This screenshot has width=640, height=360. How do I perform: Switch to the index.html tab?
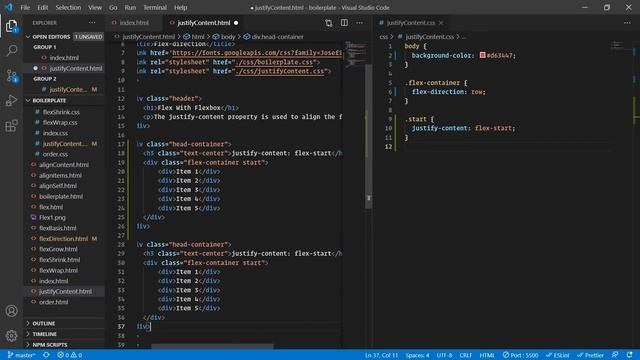[x=134, y=23]
